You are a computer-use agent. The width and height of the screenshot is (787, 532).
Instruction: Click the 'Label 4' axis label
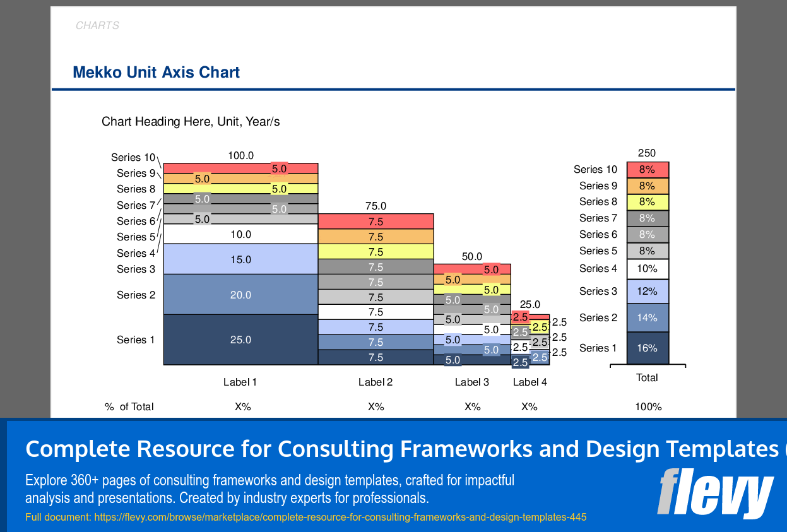click(530, 382)
